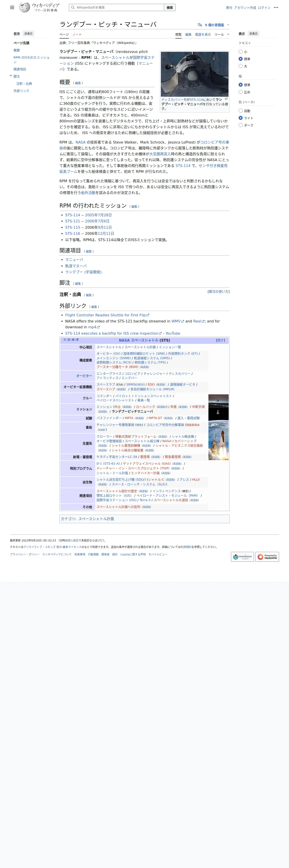The image size is (289, 868).
Task: Jump to 概要 in contents
Action: 16,50
